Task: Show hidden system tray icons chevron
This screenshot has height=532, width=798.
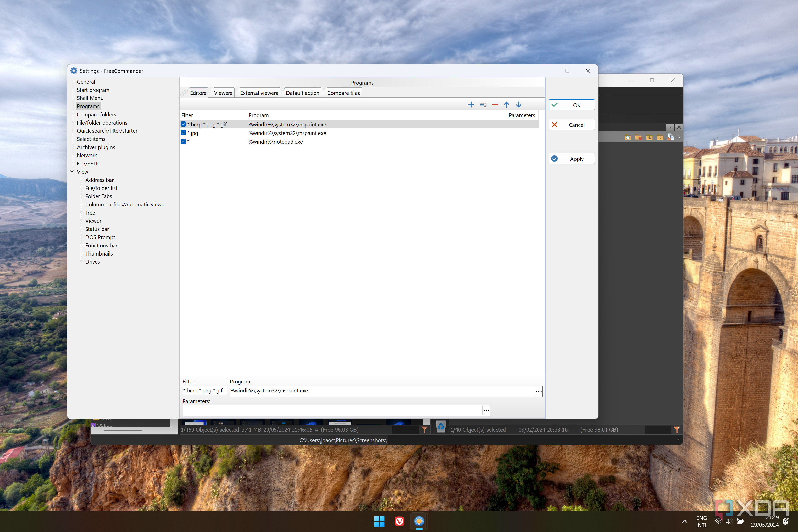Action: point(685,521)
